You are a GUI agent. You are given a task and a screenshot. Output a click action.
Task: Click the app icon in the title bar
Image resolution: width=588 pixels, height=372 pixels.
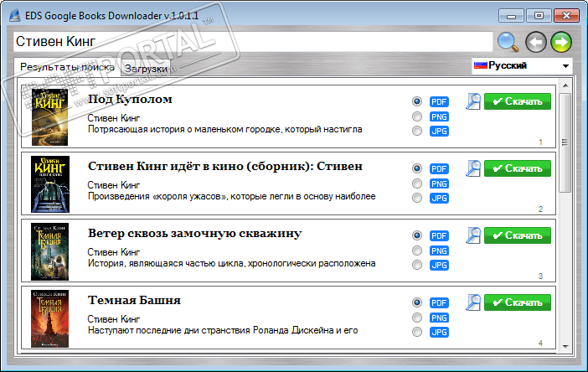(14, 16)
